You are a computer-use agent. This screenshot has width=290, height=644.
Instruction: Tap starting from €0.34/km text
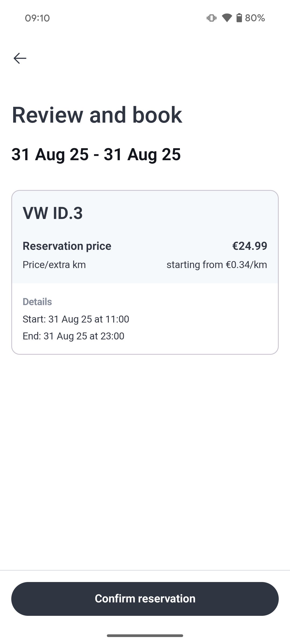[217, 265]
